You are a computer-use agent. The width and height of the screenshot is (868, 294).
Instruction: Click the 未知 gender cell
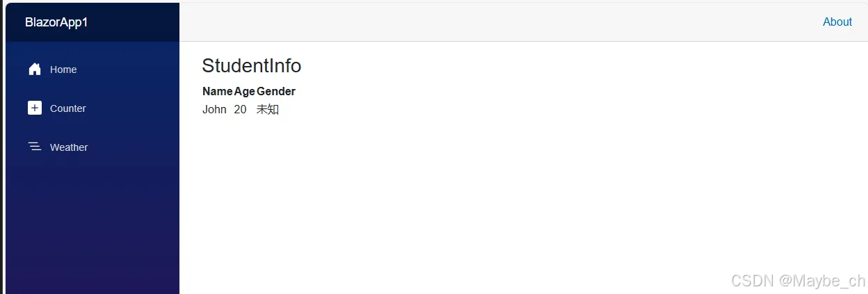click(268, 109)
